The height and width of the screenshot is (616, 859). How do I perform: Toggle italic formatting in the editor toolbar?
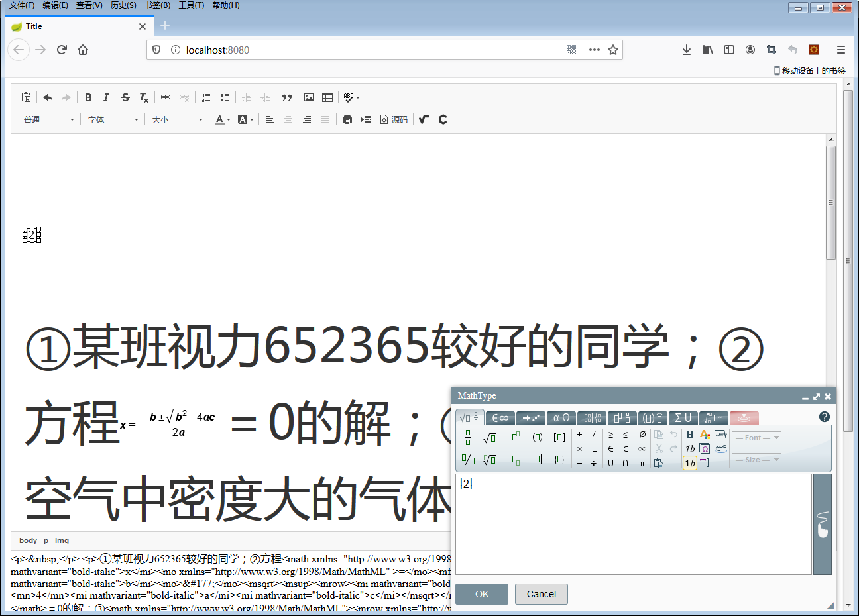106,97
